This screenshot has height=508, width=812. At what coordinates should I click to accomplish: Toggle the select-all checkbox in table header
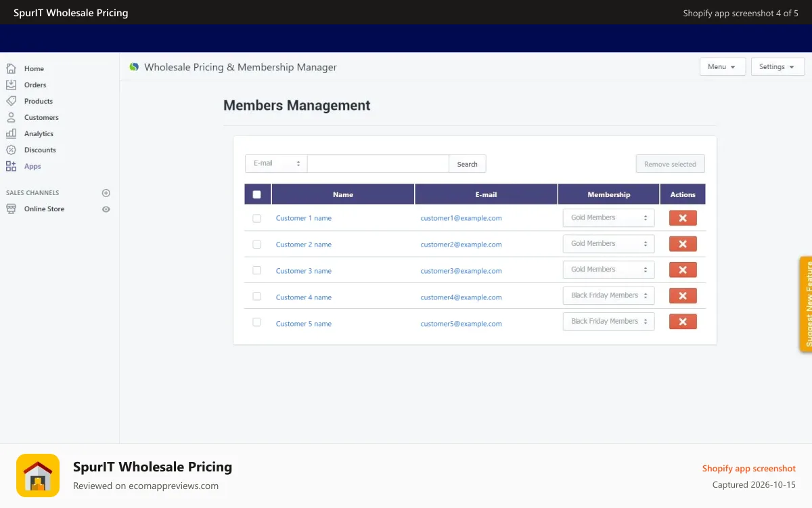point(256,194)
